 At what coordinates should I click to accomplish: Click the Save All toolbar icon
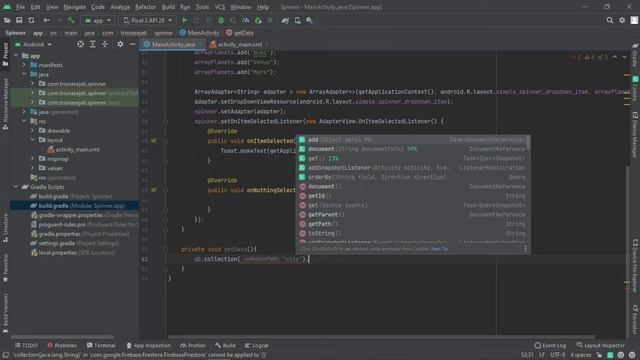[19, 20]
